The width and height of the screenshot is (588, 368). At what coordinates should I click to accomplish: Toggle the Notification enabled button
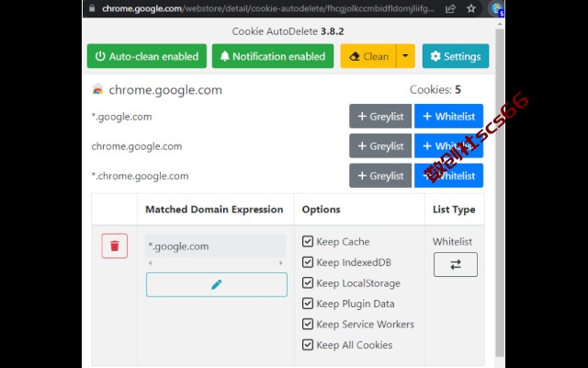point(273,56)
